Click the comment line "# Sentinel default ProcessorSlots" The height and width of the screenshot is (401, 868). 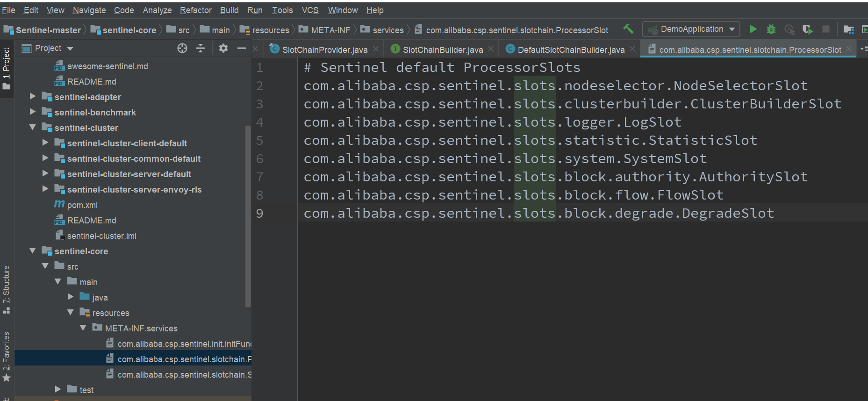[442, 67]
